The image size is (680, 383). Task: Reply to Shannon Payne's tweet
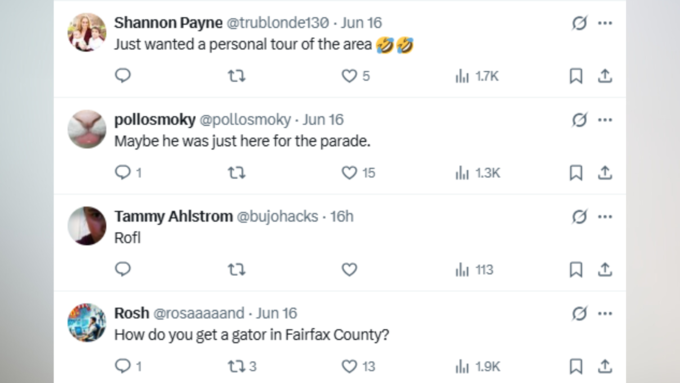tap(123, 76)
